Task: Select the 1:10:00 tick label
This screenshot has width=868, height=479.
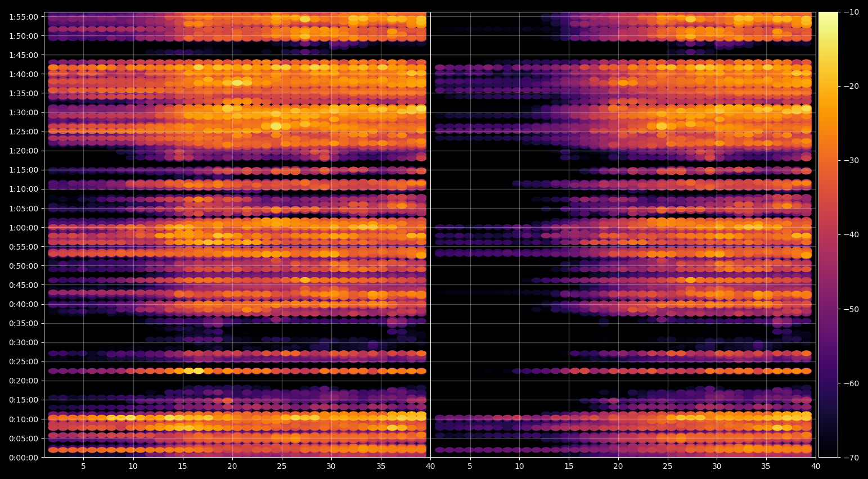Action: click(24, 189)
